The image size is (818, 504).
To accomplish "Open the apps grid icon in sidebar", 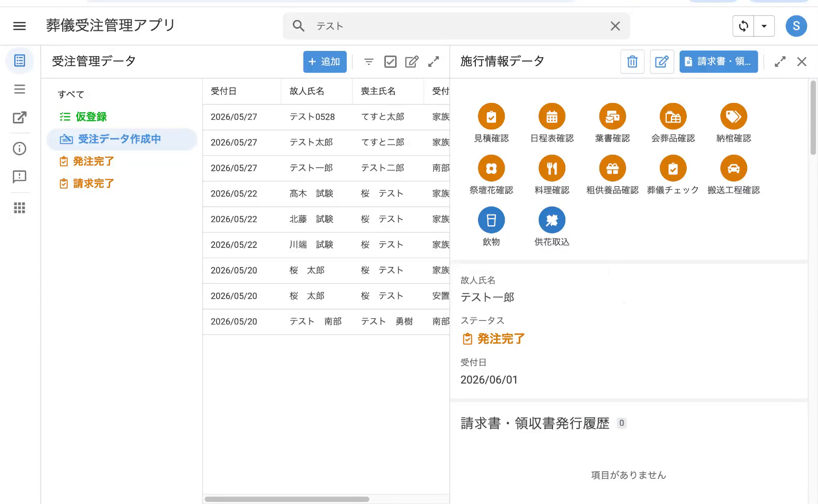I will (20, 208).
